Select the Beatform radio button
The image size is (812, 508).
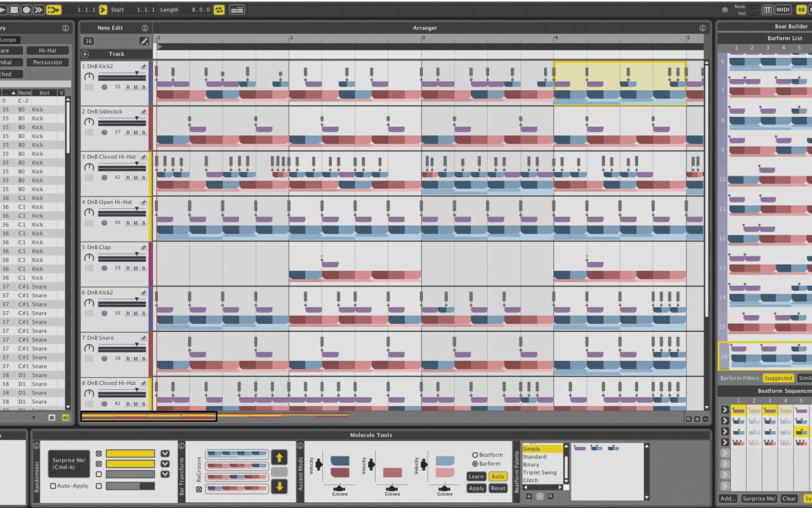[x=475, y=455]
